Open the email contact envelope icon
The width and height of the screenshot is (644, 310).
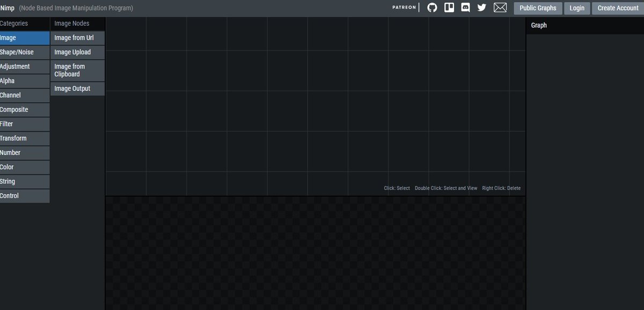[x=500, y=8]
